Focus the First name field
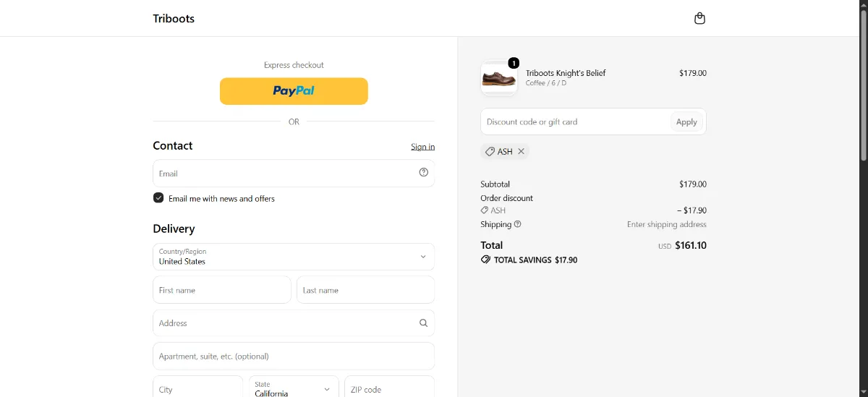 pyautogui.click(x=222, y=290)
